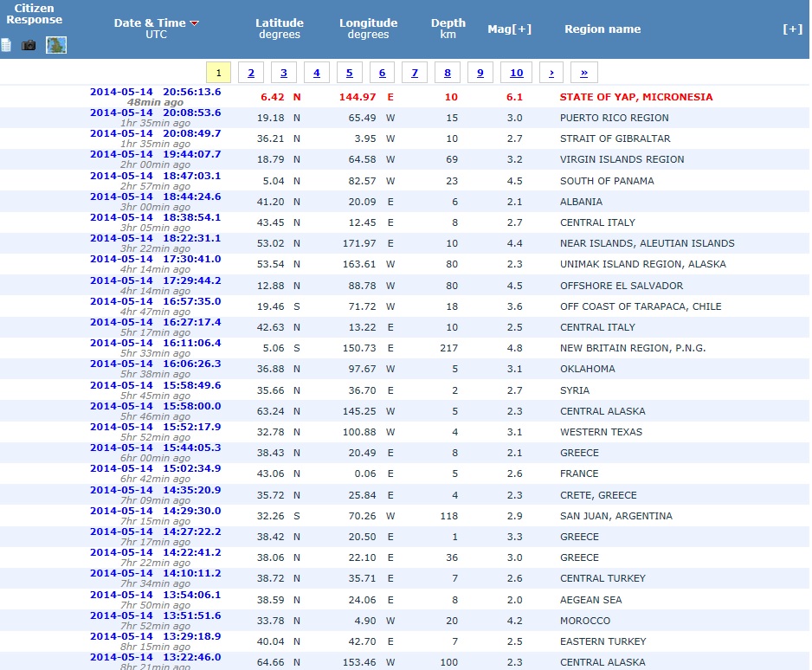This screenshot has height=670, width=812.
Task: Open page 8 of the list
Action: (x=448, y=73)
